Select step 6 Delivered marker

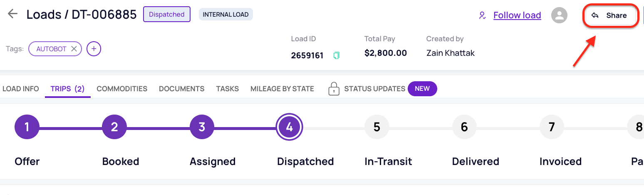[464, 127]
